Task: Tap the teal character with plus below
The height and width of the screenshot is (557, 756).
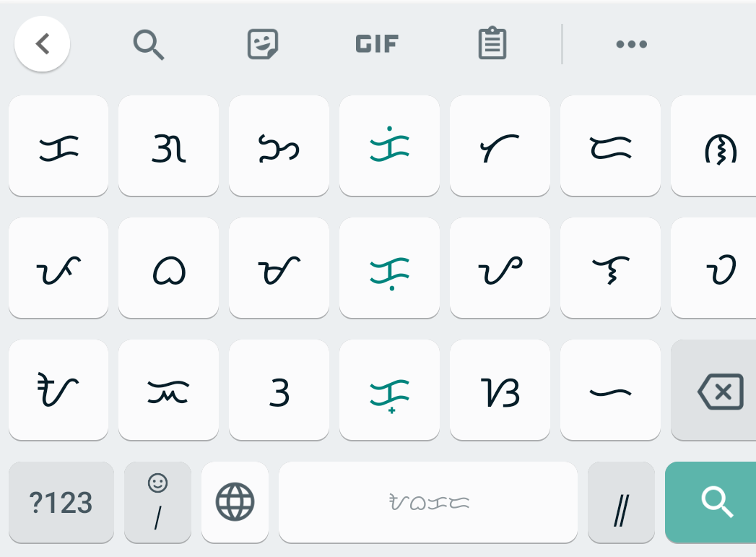Action: [x=390, y=390]
